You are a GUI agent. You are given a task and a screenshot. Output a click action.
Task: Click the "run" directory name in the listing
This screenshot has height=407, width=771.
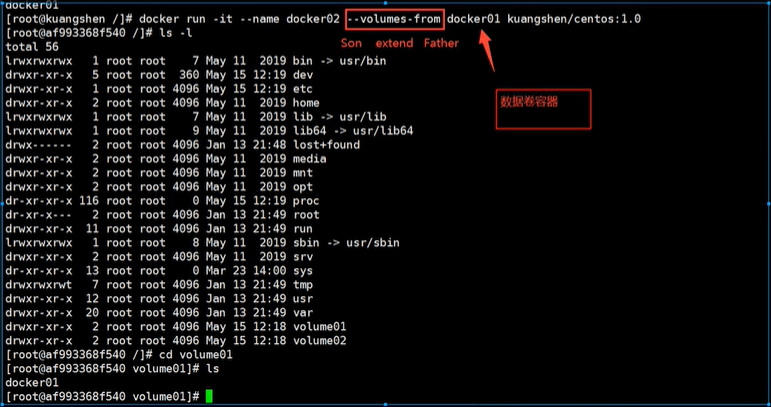click(x=302, y=229)
